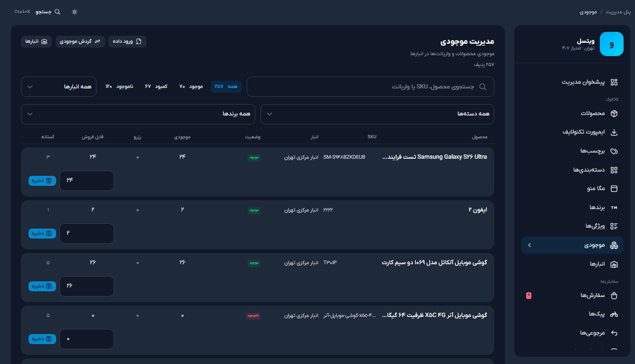Click the ویتسل store avatar logo
The image size is (635, 364).
pos(611,45)
